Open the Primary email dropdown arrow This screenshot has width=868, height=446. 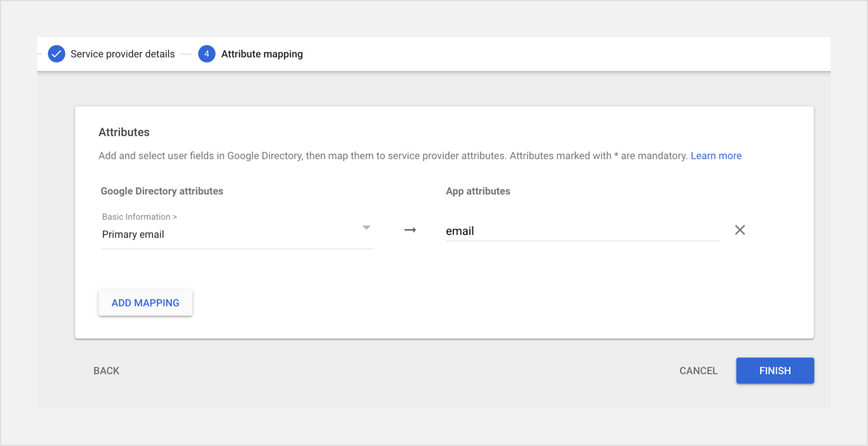tap(366, 228)
